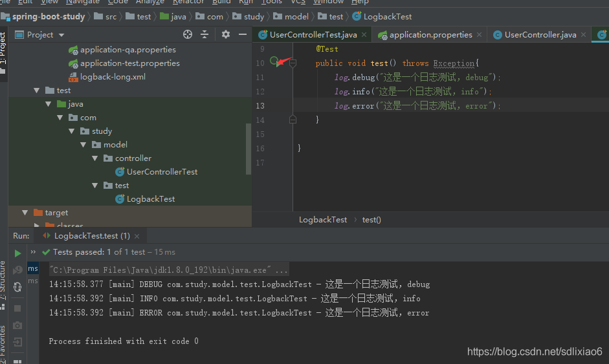The width and height of the screenshot is (609, 364).
Task: Stop the running process with stop icon
Action: tap(17, 308)
